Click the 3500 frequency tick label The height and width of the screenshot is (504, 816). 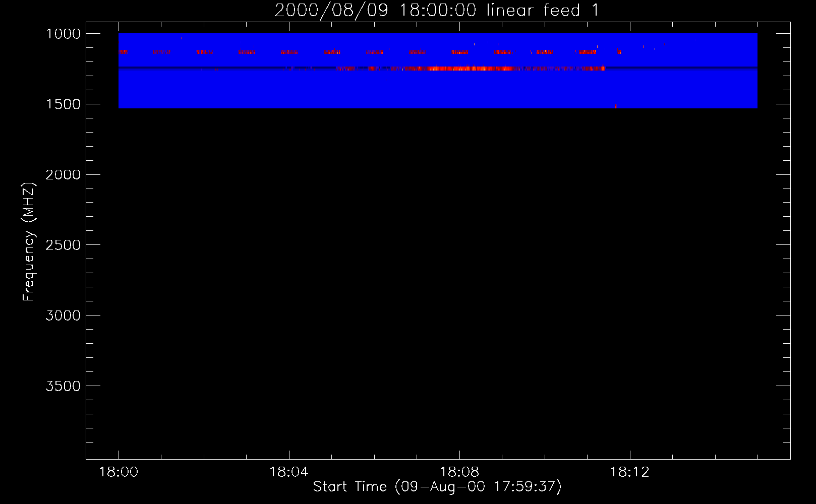[63, 386]
